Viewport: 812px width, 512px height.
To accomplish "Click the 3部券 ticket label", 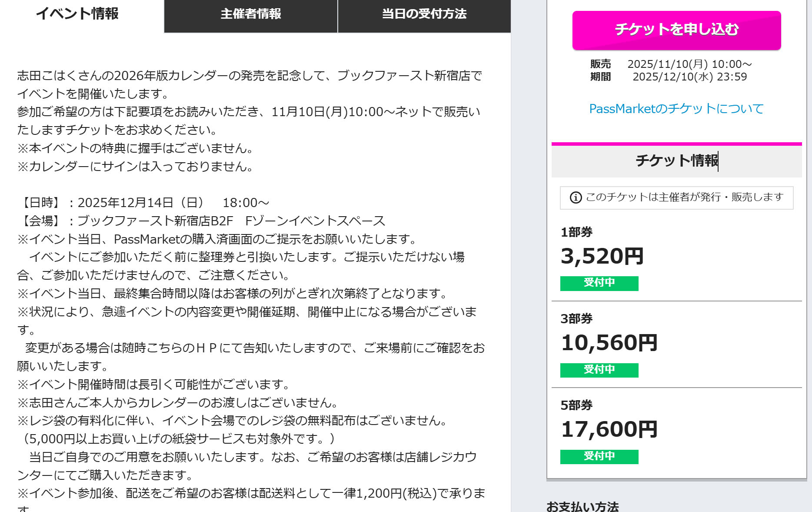I will tap(577, 319).
